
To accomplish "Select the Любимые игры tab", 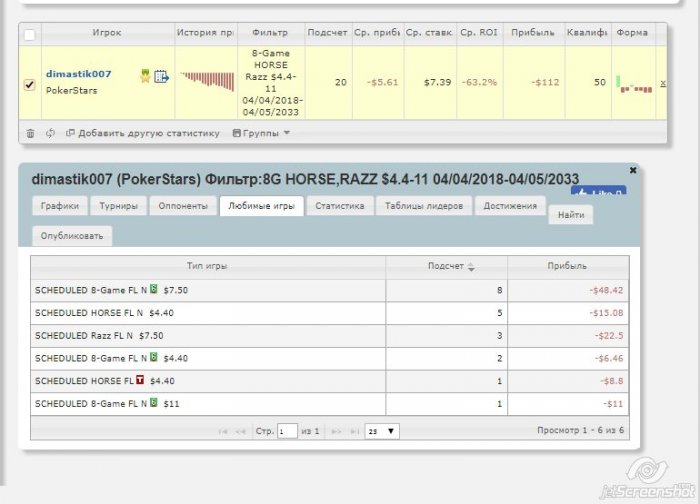I will [262, 206].
